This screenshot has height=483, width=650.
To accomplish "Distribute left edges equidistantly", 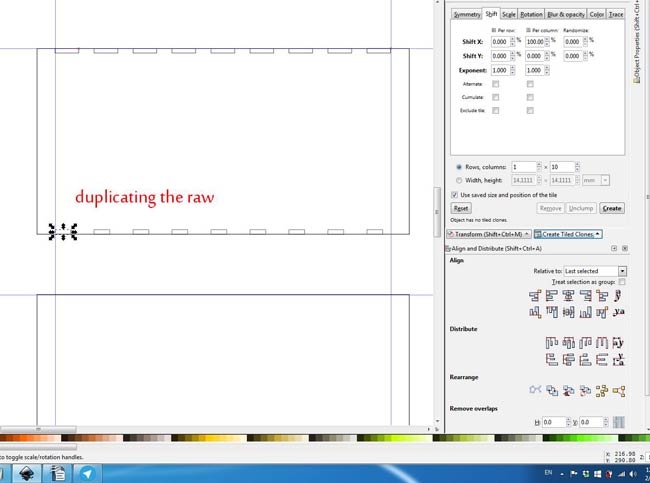I will 551,343.
